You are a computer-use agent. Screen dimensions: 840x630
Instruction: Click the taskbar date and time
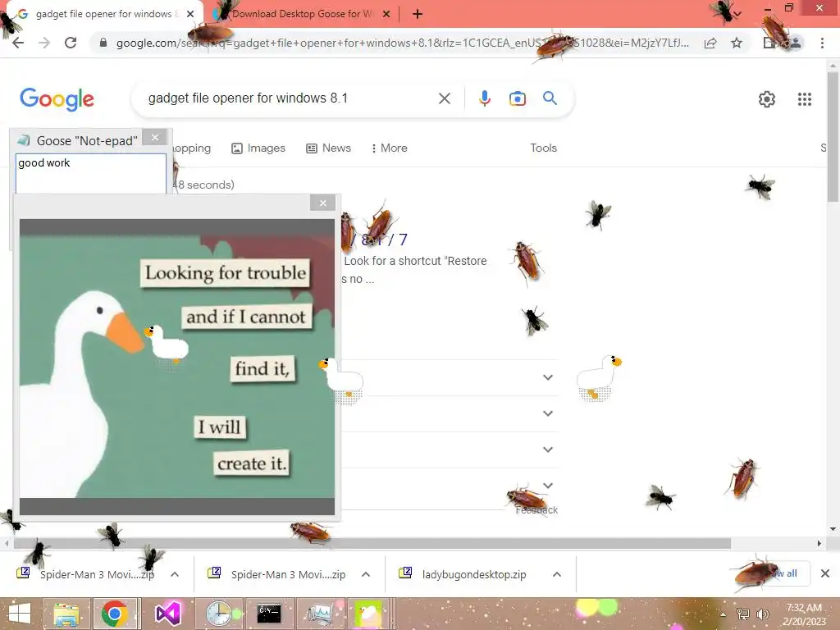pyautogui.click(x=804, y=614)
